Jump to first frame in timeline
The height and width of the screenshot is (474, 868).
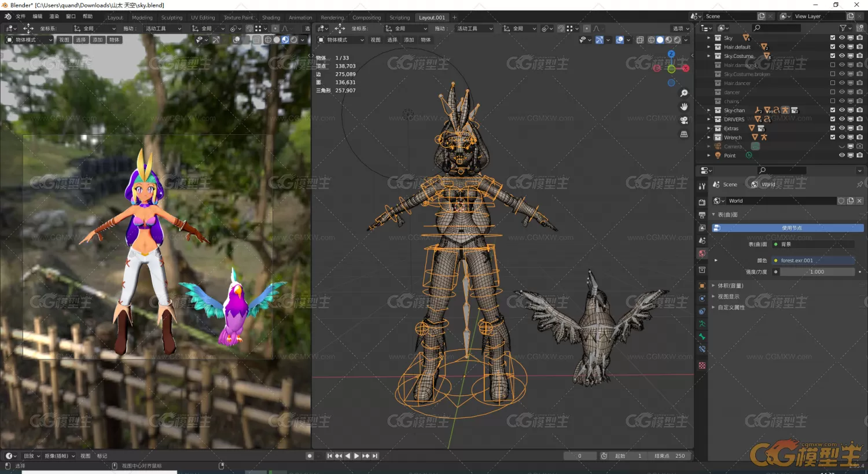click(329, 456)
